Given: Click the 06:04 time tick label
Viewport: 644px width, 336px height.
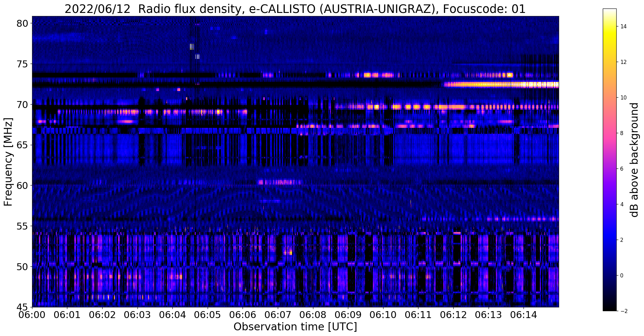Looking at the screenshot, I should click(x=172, y=315).
